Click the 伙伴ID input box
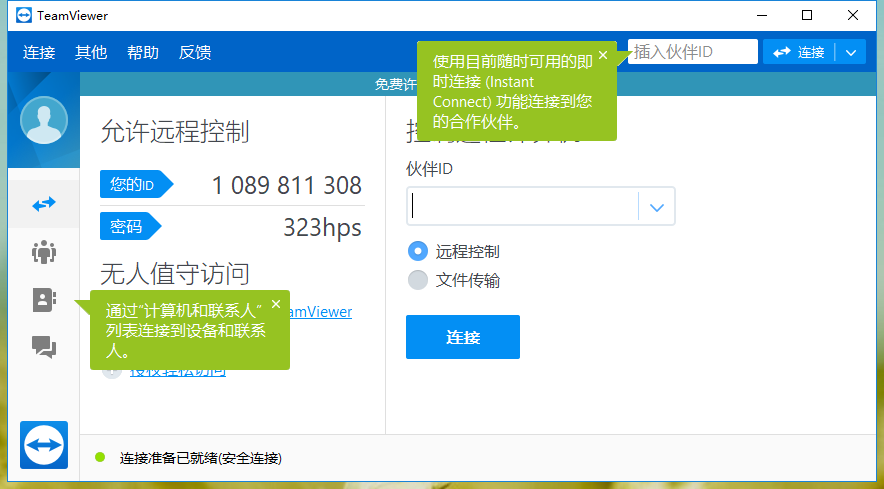 click(522, 206)
